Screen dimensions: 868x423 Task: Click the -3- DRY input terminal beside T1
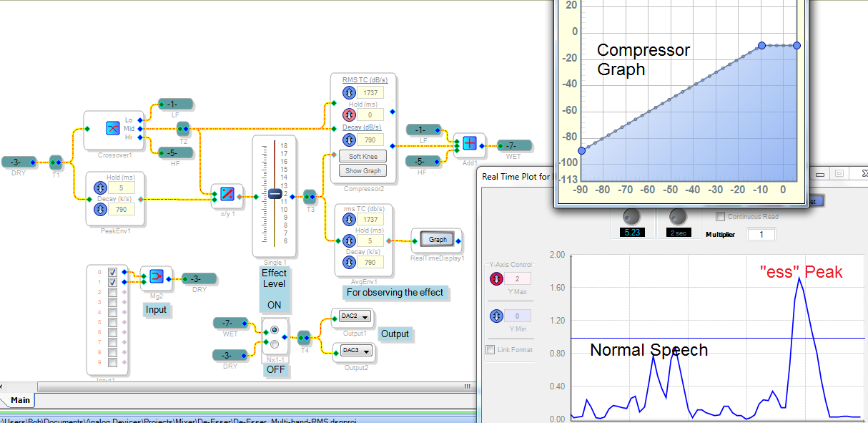coord(20,162)
